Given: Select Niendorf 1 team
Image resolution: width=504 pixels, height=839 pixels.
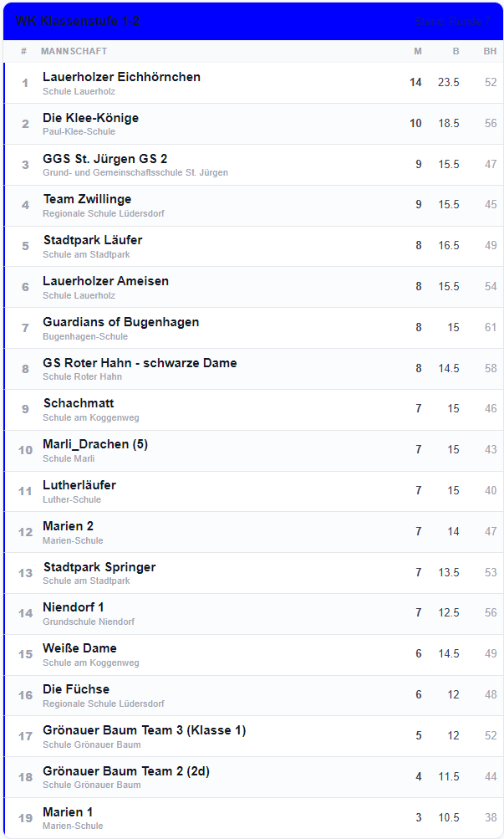Looking at the screenshot, I should click(x=74, y=607).
